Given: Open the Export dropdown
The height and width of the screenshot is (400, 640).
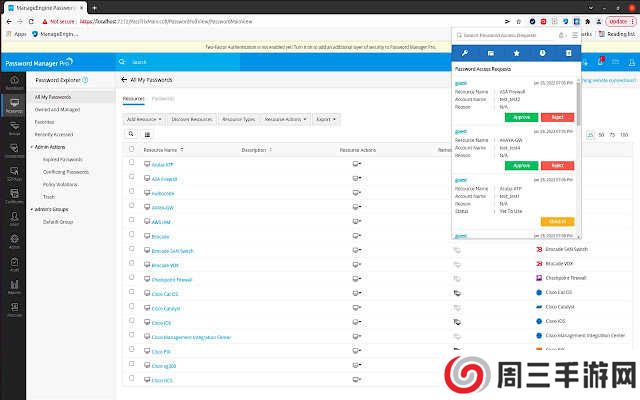Looking at the screenshot, I should click(x=326, y=119).
